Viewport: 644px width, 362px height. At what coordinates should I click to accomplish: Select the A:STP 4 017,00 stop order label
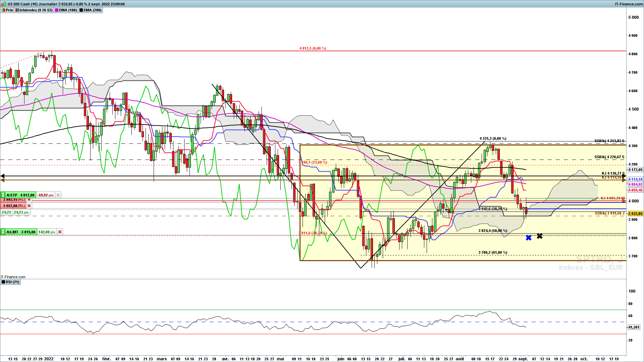[20, 195]
